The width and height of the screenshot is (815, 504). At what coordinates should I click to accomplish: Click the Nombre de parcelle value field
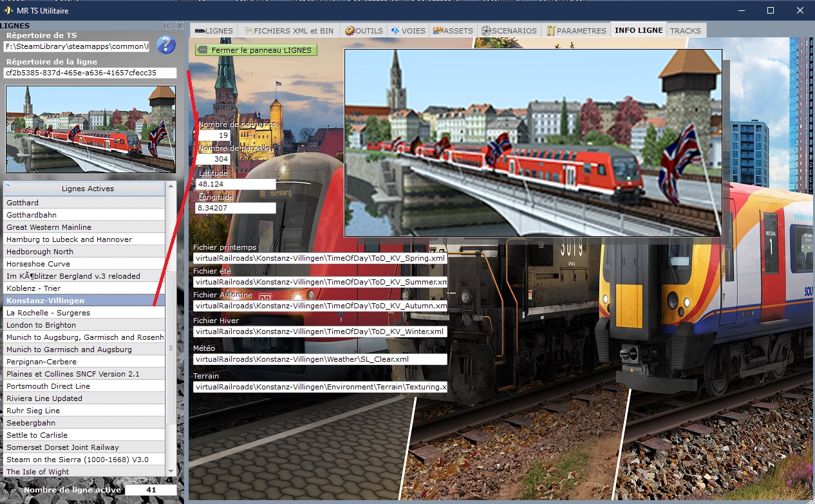coord(214,159)
